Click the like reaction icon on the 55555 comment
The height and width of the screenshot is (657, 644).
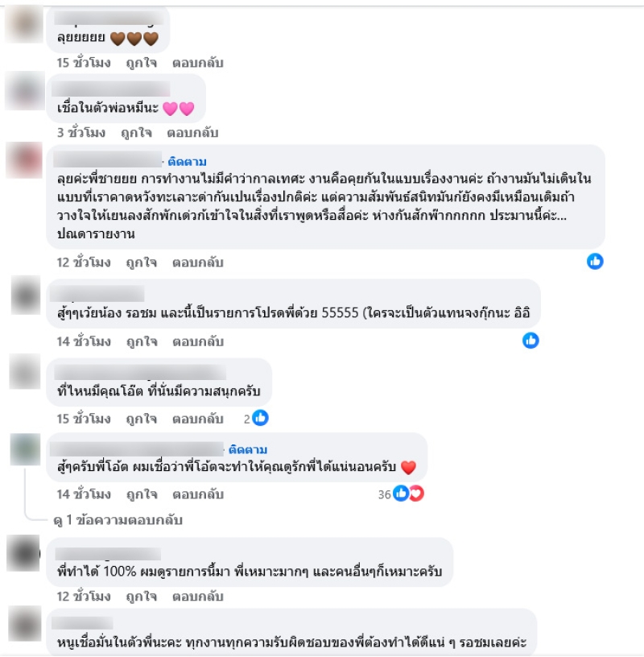[x=530, y=341]
